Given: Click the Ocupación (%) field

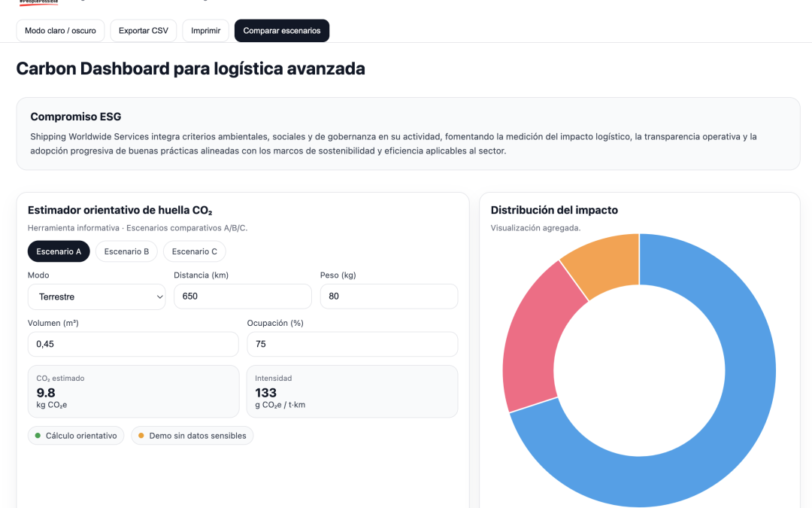Looking at the screenshot, I should point(352,344).
